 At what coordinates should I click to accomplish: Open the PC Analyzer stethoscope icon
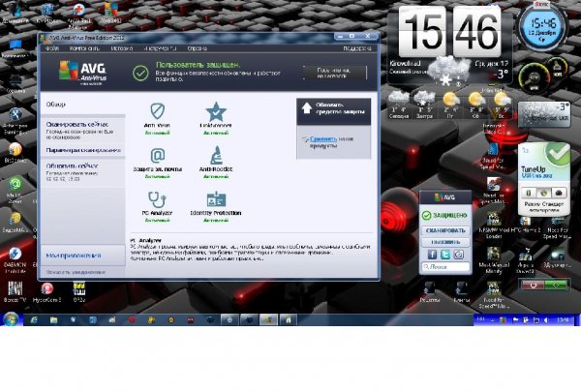tap(157, 199)
